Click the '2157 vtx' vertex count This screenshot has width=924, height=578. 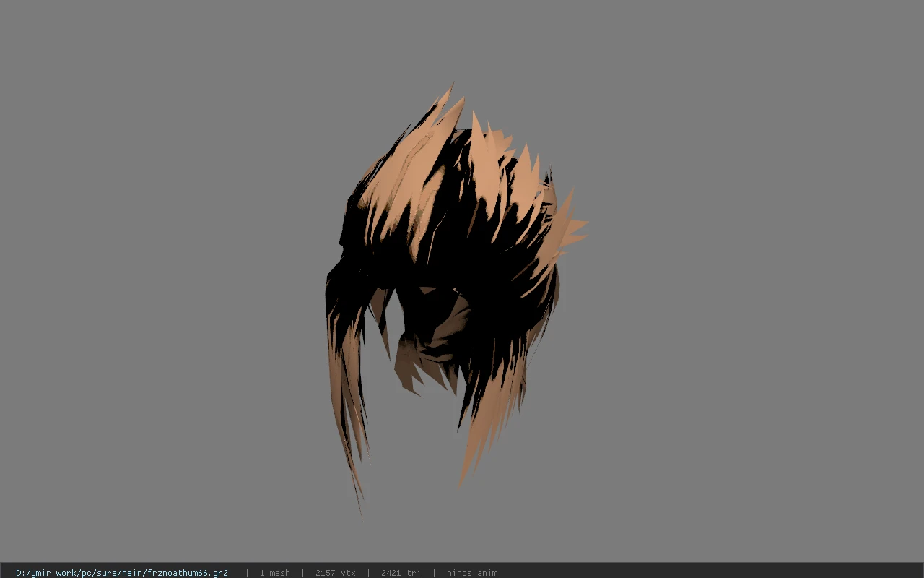335,573
